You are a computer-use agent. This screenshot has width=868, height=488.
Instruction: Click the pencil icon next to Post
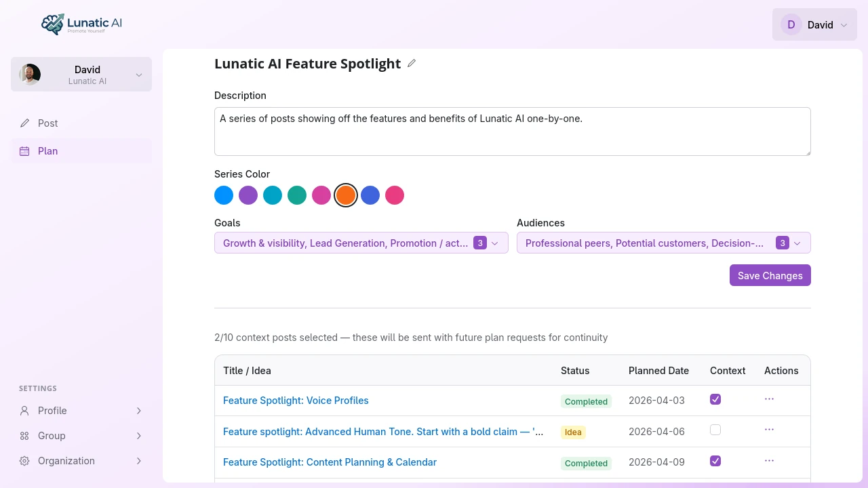click(25, 123)
